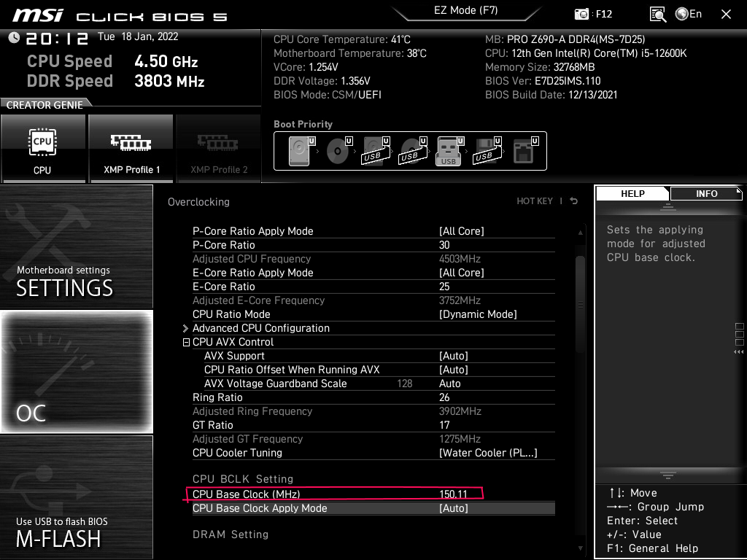Change language with the globe En icon

(x=689, y=14)
